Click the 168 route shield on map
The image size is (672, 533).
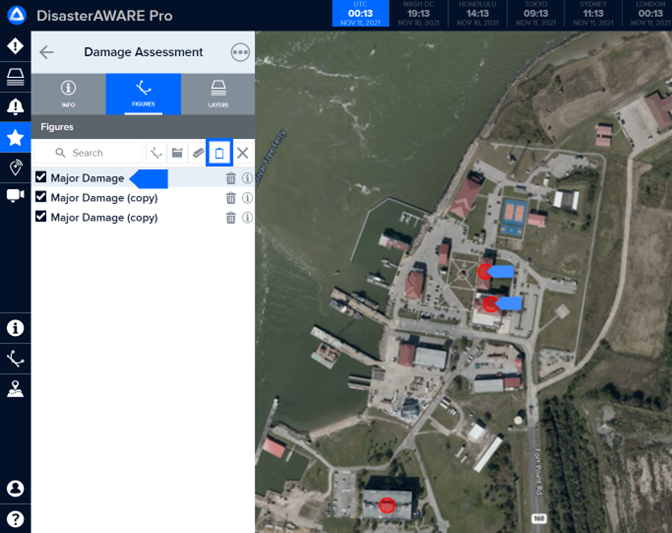point(539,518)
